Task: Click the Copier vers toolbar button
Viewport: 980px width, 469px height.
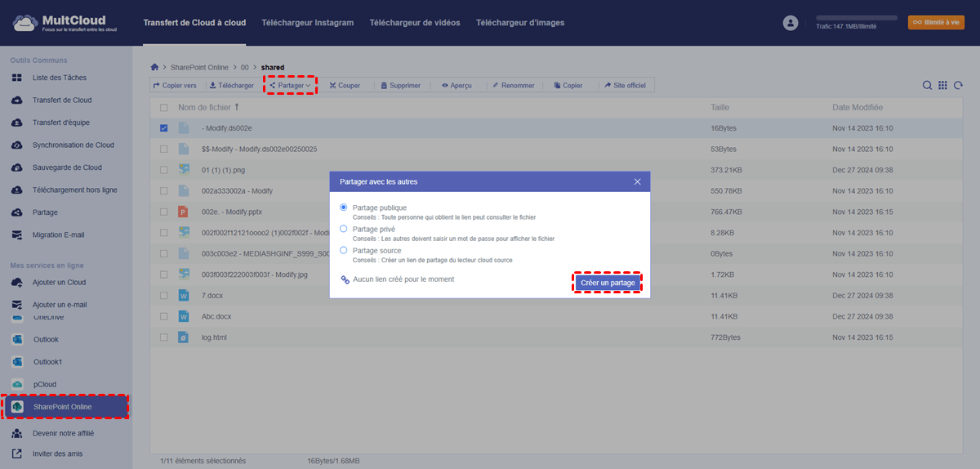Action: [x=175, y=85]
